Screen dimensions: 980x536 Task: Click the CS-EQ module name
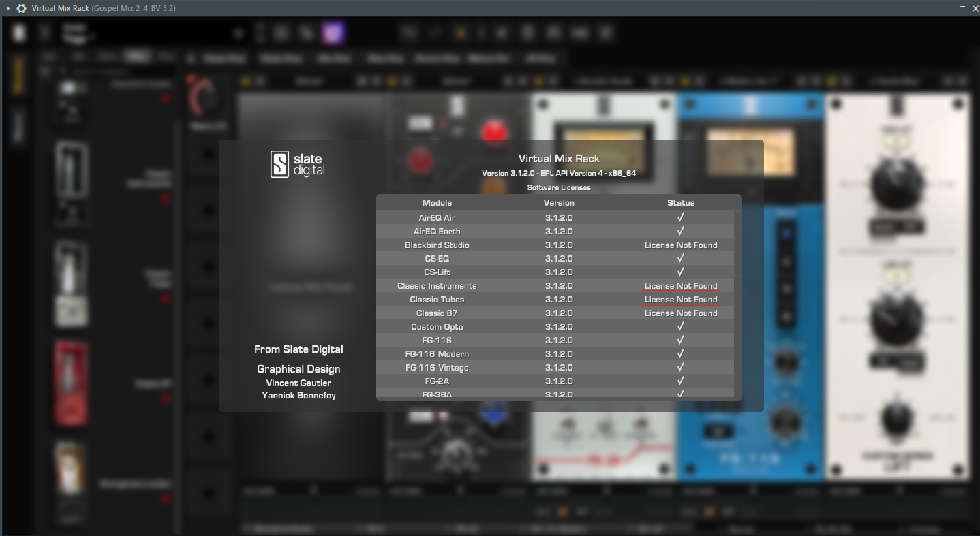[437, 259]
